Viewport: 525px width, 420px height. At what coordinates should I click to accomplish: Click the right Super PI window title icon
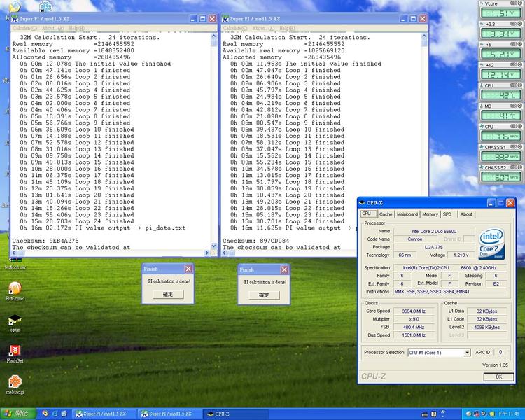coord(225,19)
